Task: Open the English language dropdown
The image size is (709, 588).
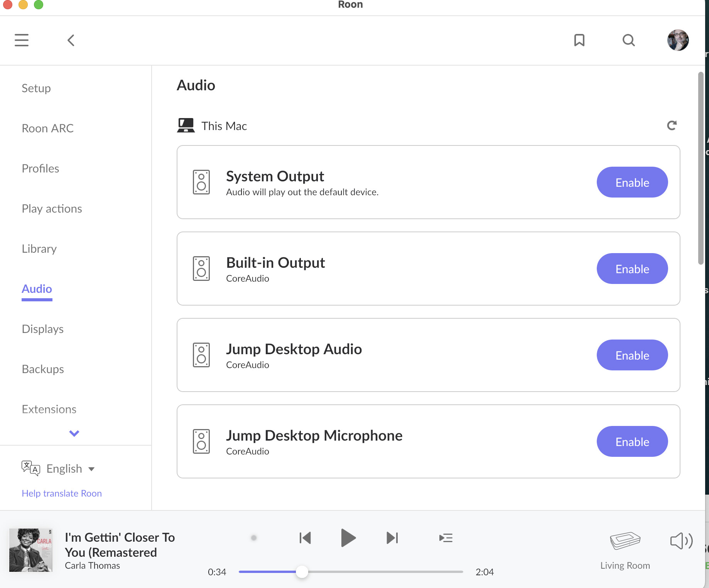Action: 71,469
